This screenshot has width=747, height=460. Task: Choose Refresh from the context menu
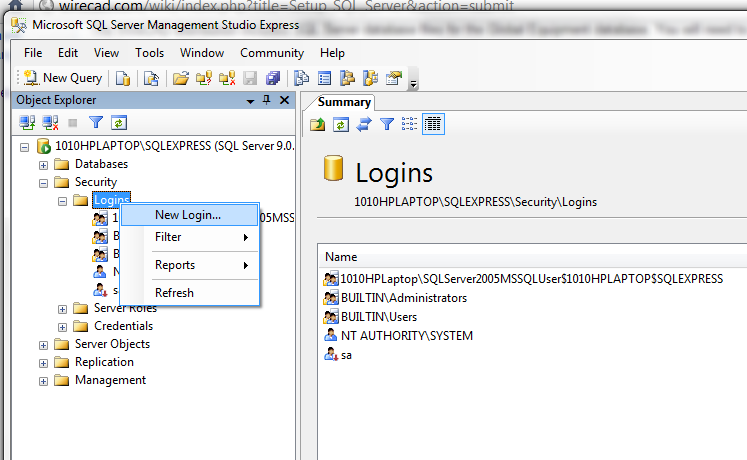point(190,293)
